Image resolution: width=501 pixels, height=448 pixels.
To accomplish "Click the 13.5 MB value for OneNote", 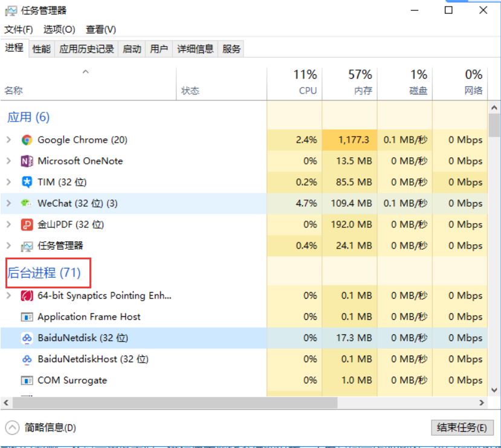I will (x=354, y=161).
